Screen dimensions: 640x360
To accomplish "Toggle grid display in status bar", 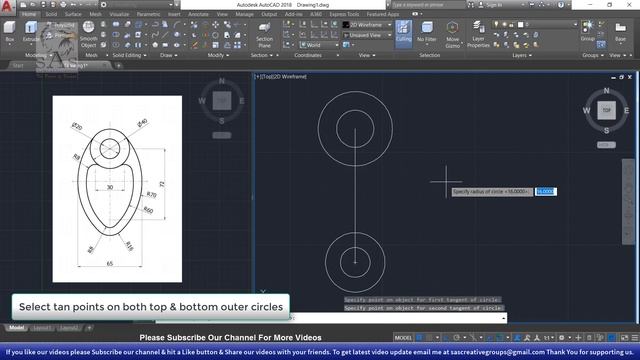I will (x=419, y=338).
